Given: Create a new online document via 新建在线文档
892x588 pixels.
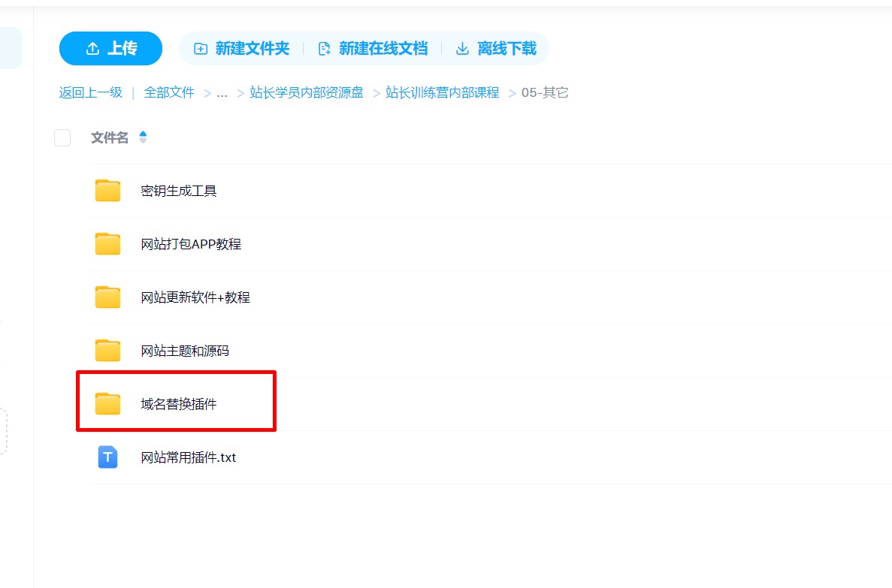Looking at the screenshot, I should (373, 49).
